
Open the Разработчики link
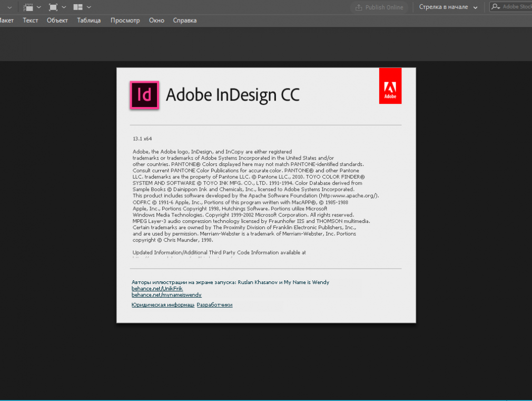point(214,305)
